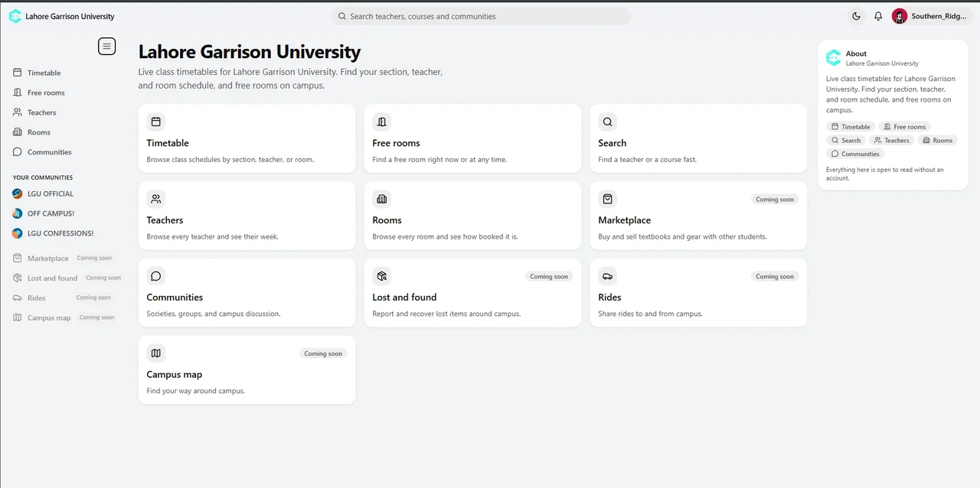Toggle the sidebar collapse hamburger button
Image resolution: width=980 pixels, height=488 pixels.
[107, 47]
